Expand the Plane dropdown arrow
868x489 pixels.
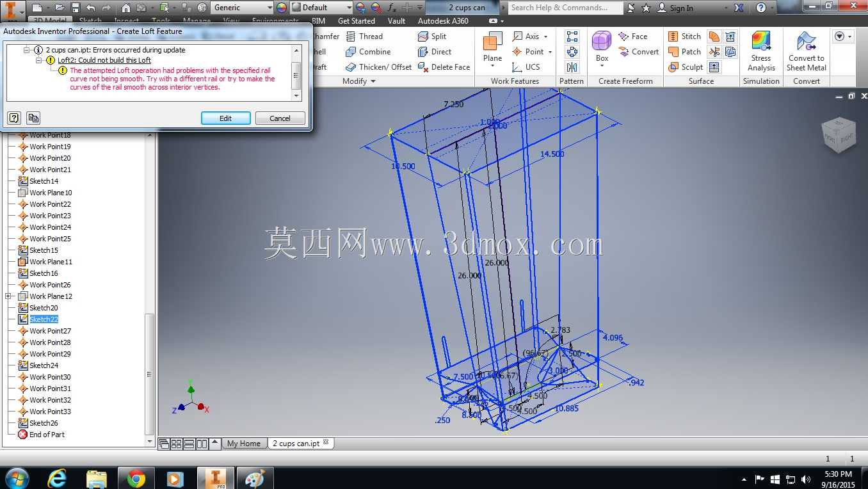click(x=492, y=67)
